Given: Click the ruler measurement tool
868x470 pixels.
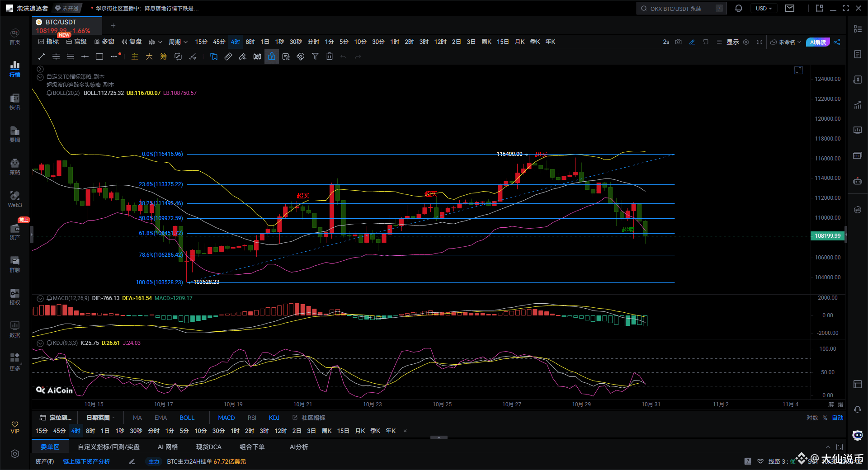Looking at the screenshot, I should pos(228,56).
